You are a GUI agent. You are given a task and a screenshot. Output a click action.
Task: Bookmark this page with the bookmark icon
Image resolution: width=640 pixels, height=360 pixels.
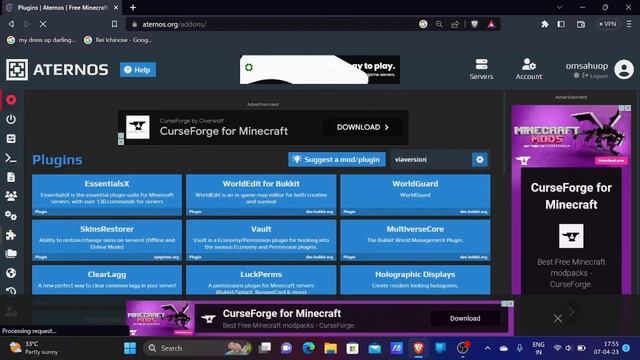[114, 24]
